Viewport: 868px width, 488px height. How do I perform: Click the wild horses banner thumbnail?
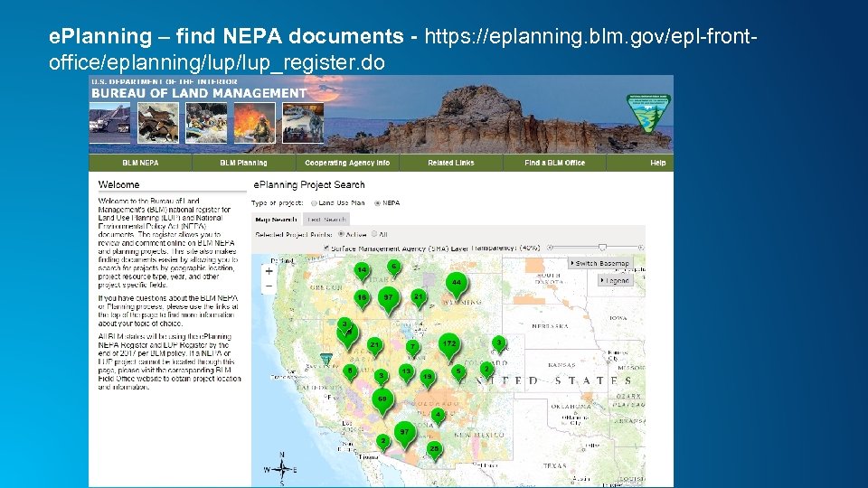click(158, 123)
